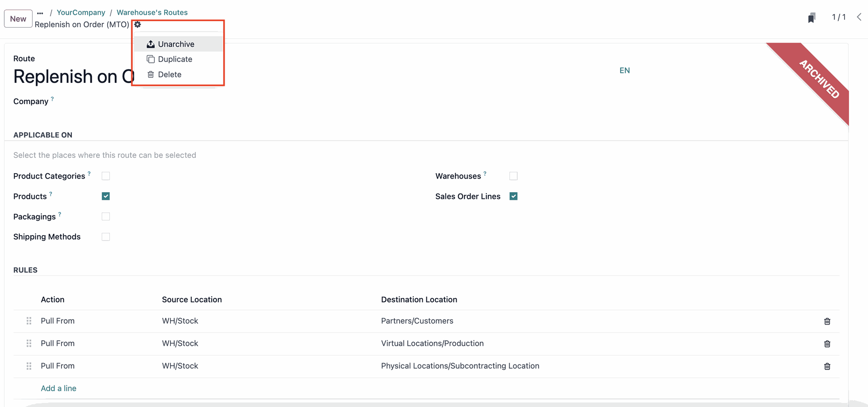Enable the Product Categories checkbox

pyautogui.click(x=106, y=176)
